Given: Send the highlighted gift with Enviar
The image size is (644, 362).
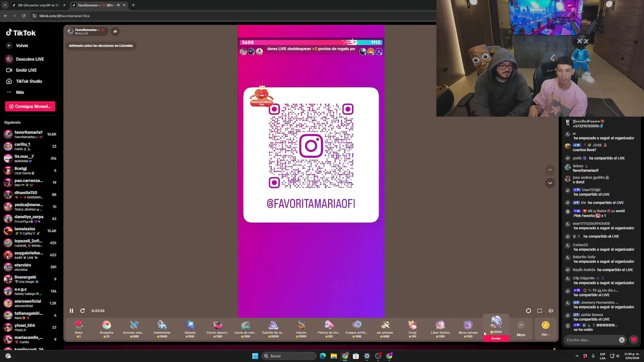Looking at the screenshot, I should pyautogui.click(x=496, y=338).
